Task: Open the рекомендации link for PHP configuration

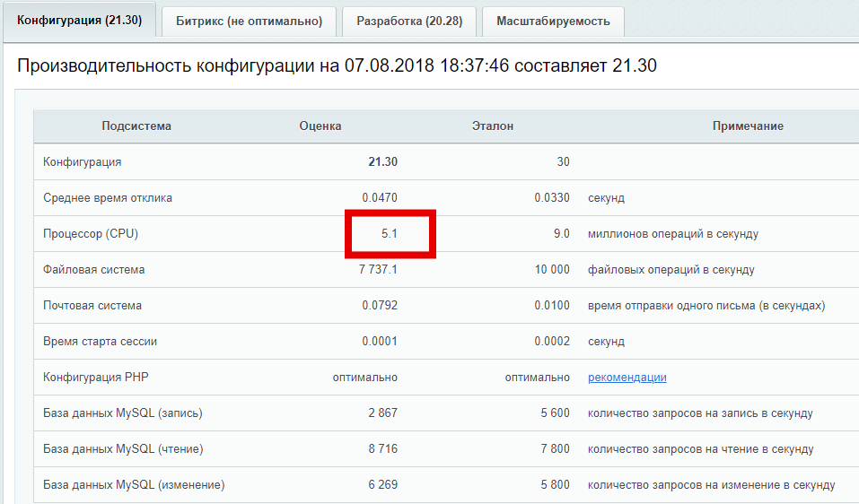Action: tap(627, 378)
